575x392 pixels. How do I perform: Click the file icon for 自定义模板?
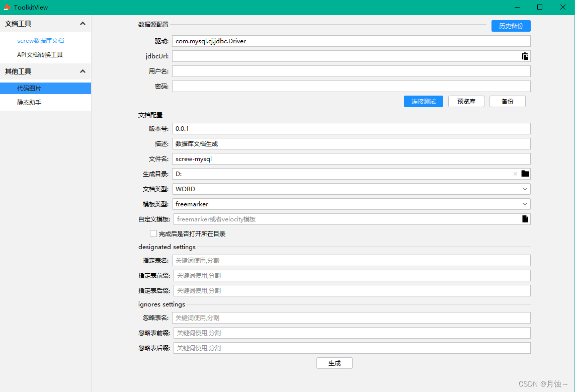(525, 219)
